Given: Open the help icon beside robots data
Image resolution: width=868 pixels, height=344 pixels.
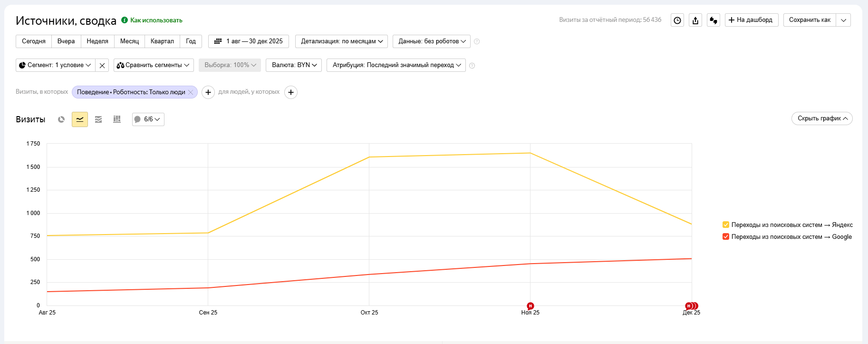Looking at the screenshot, I should tap(477, 41).
